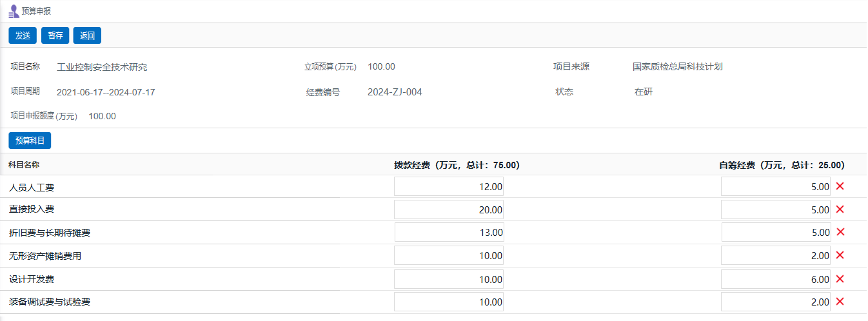Remove 无形资产摊销费用 row with red X
This screenshot has height=321, width=868.
tap(840, 255)
